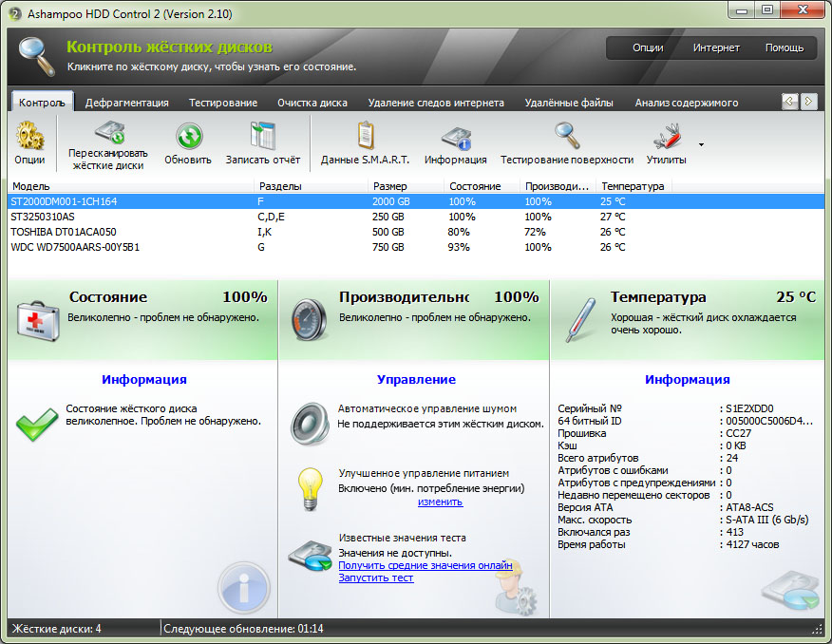Click the speedometer Производительность icon
The width and height of the screenshot is (832, 644).
[x=310, y=320]
